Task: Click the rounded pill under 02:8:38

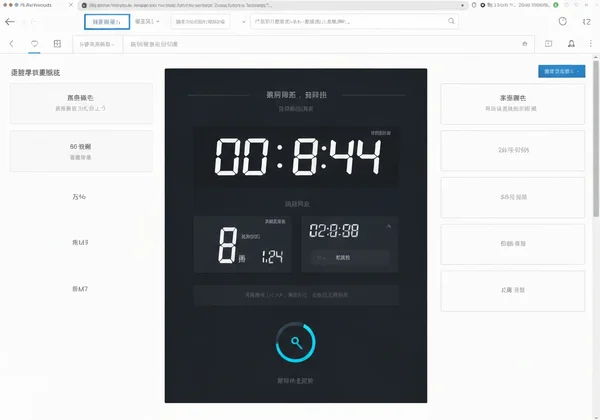Action: (x=350, y=257)
